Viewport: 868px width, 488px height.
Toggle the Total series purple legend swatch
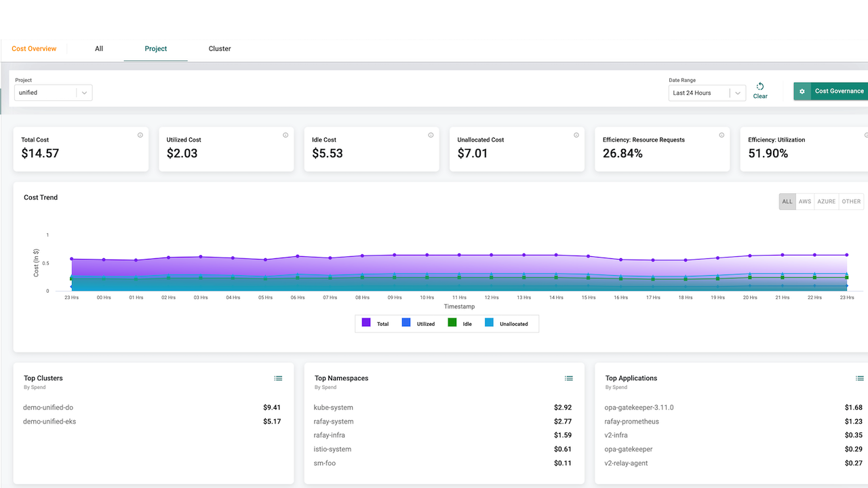[x=366, y=323]
